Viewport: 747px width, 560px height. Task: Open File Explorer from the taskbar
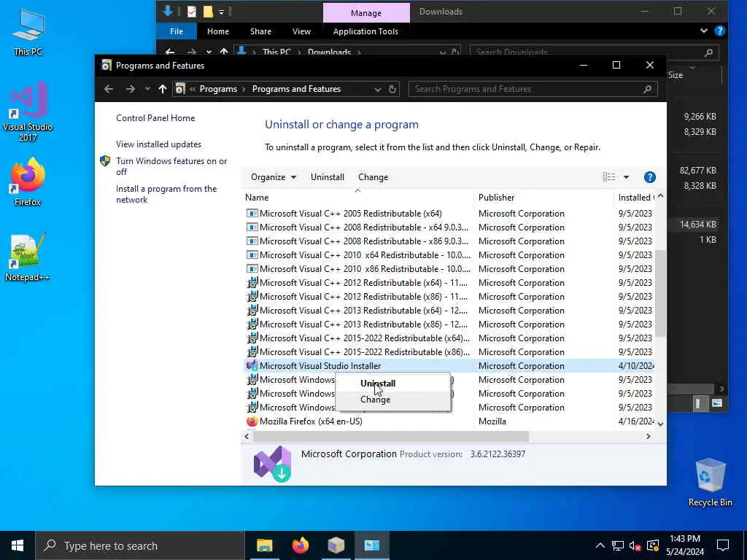click(x=264, y=545)
